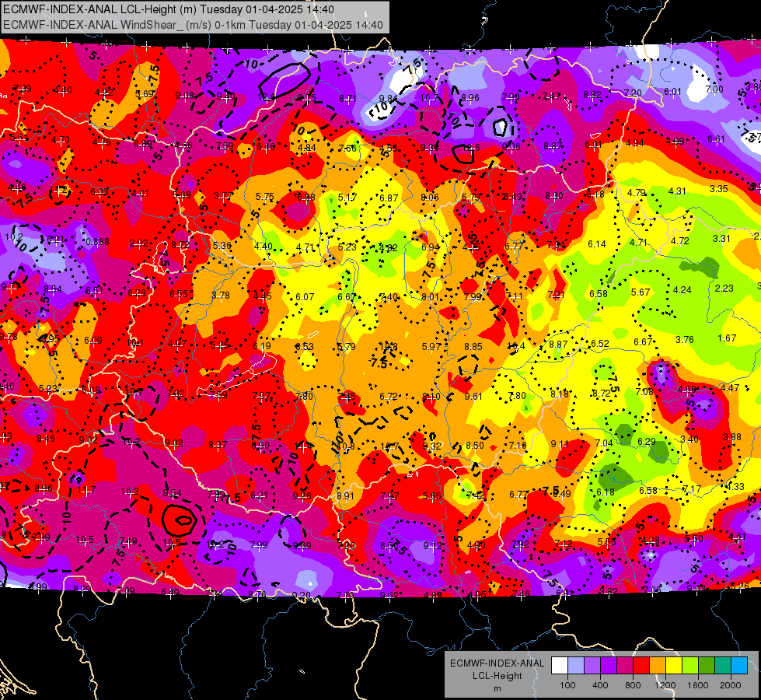Click the wind shear value 8.72
761x700 pixels.
point(602,394)
